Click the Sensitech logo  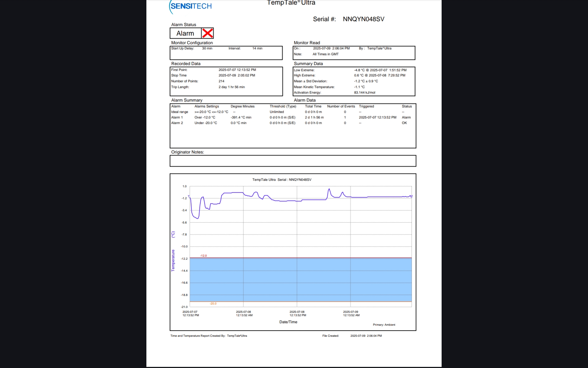pyautogui.click(x=190, y=6)
